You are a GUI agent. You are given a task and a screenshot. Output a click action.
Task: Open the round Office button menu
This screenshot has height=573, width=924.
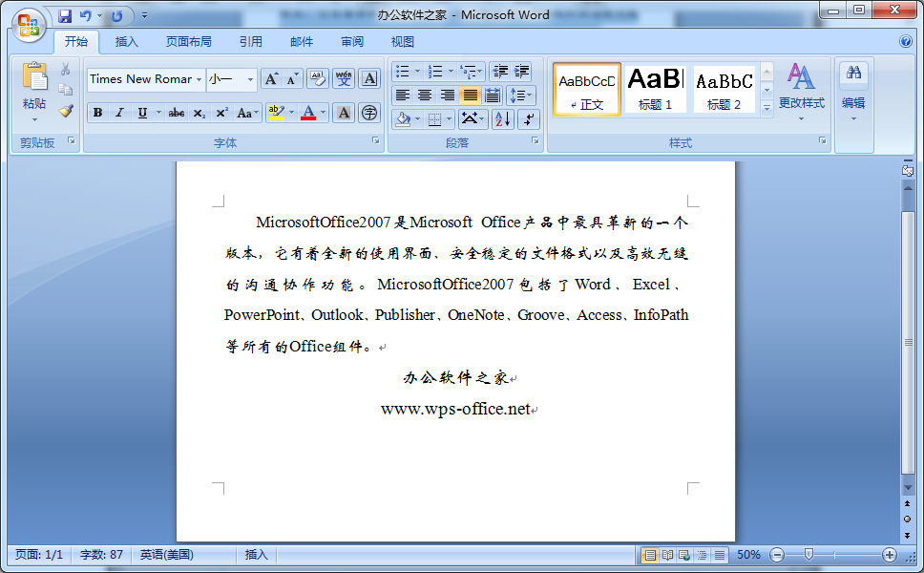point(29,26)
